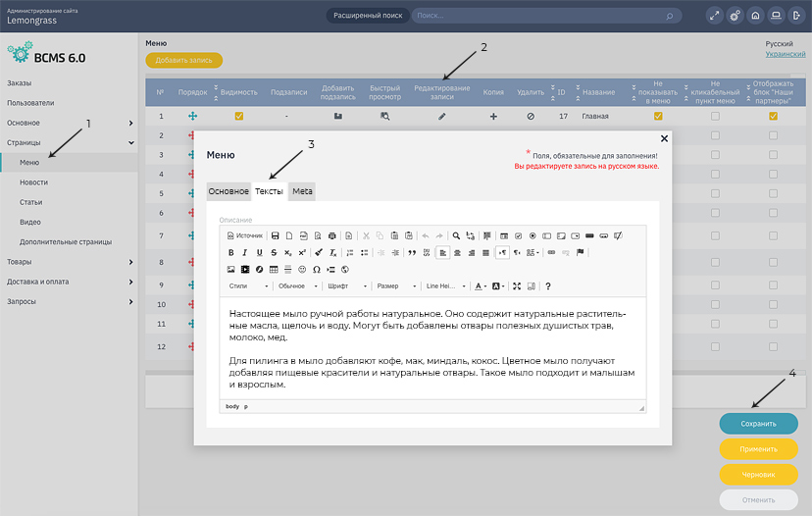Open the Line Height dropdown
This screenshot has width=812, height=516.
445,286
